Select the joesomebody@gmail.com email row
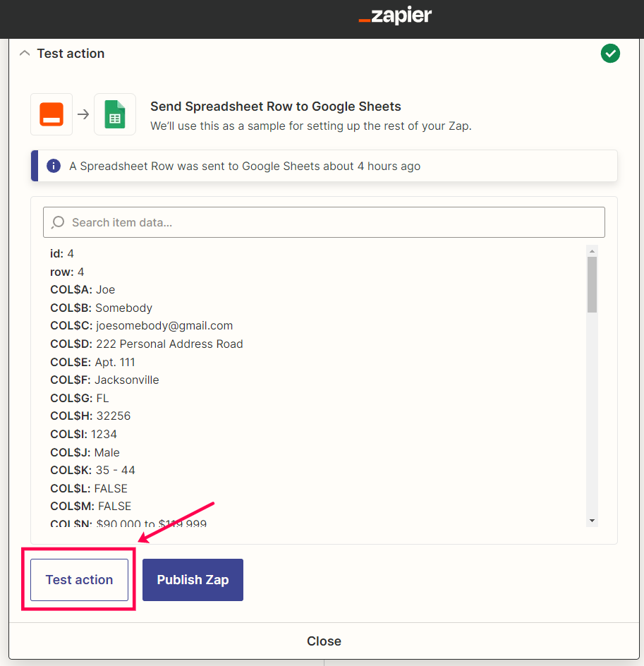 pyautogui.click(x=141, y=326)
